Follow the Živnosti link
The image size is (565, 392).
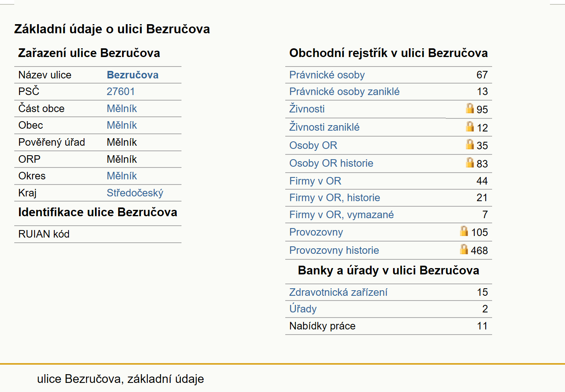307,108
